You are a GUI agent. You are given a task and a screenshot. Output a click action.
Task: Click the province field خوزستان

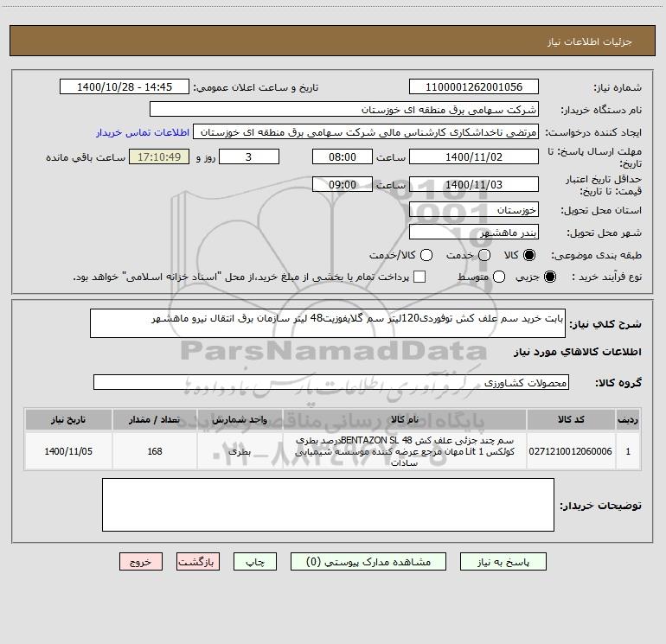click(474, 210)
